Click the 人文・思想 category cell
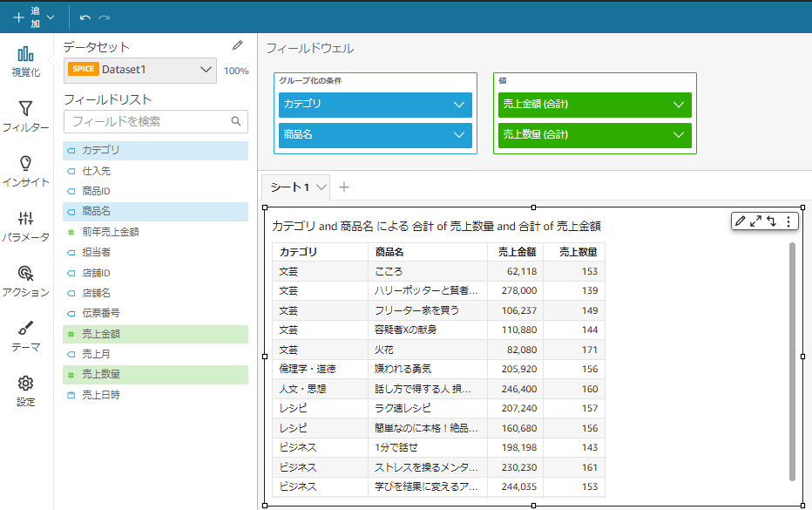The image size is (812, 510). point(320,389)
